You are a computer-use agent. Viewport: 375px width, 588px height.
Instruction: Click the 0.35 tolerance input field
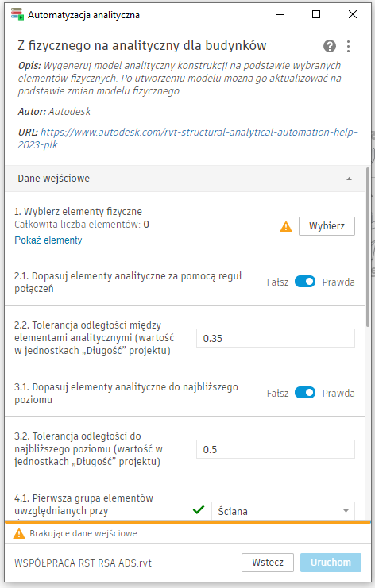276,338
